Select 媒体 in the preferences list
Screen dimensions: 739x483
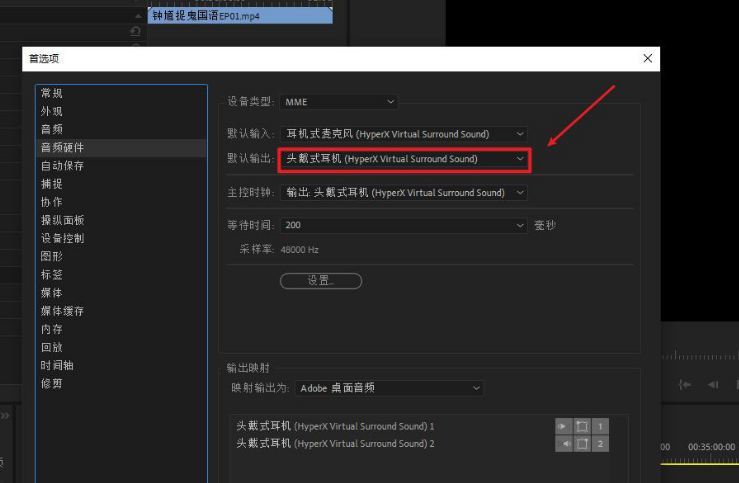[x=121, y=293]
